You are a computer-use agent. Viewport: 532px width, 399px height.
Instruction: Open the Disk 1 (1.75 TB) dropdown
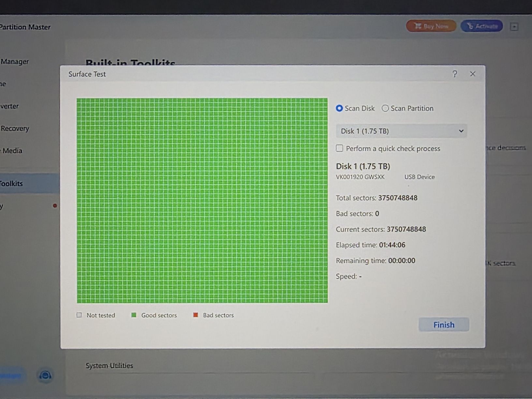click(401, 131)
